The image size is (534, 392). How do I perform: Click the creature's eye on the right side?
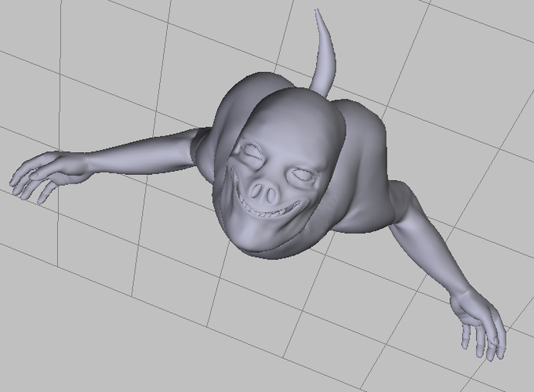tap(302, 173)
